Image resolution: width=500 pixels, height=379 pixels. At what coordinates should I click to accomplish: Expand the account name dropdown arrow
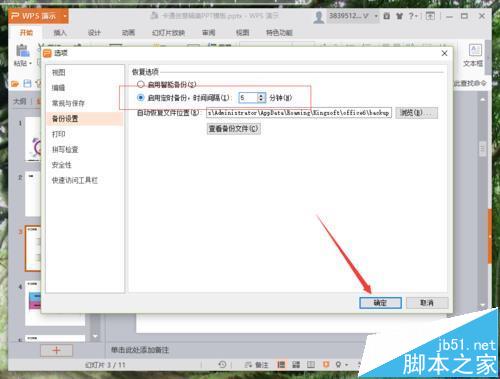pyautogui.click(x=376, y=16)
